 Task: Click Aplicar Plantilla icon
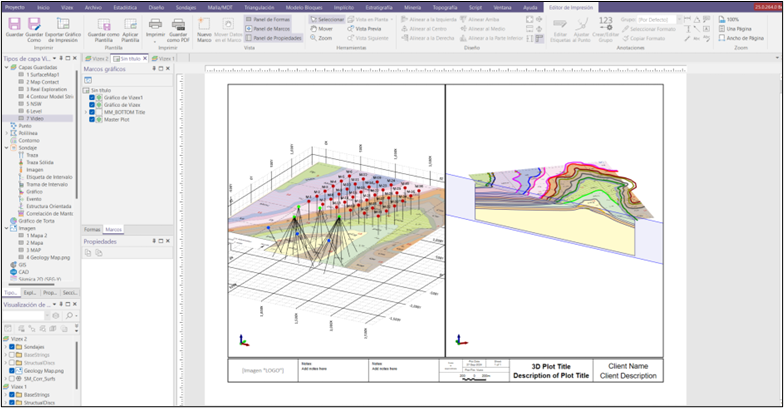tap(129, 22)
